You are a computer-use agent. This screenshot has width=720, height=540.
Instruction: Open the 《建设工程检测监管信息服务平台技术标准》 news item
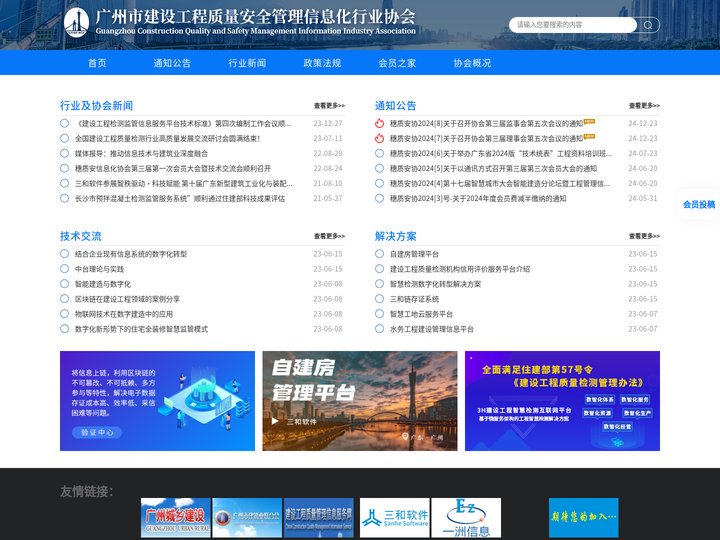[183, 124]
